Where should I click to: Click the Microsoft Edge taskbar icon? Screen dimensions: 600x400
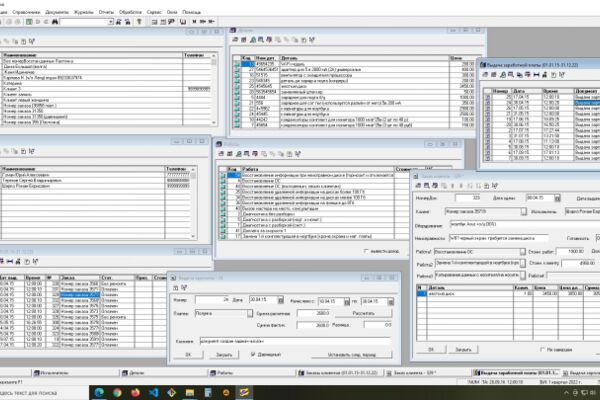(x=99, y=392)
